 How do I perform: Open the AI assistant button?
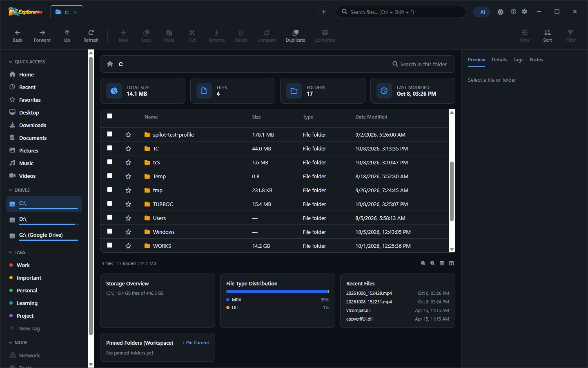point(482,12)
